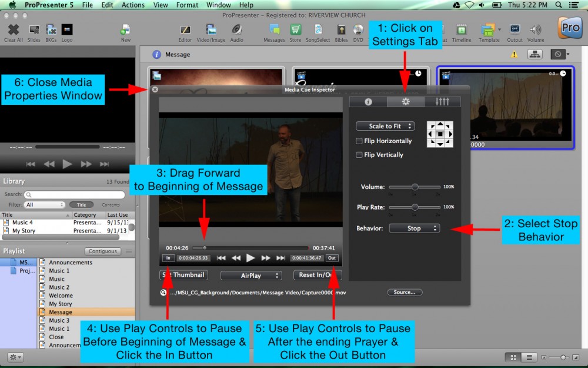588x368 pixels.
Task: Open Spotlight search in the menu bar
Action: click(x=559, y=5)
